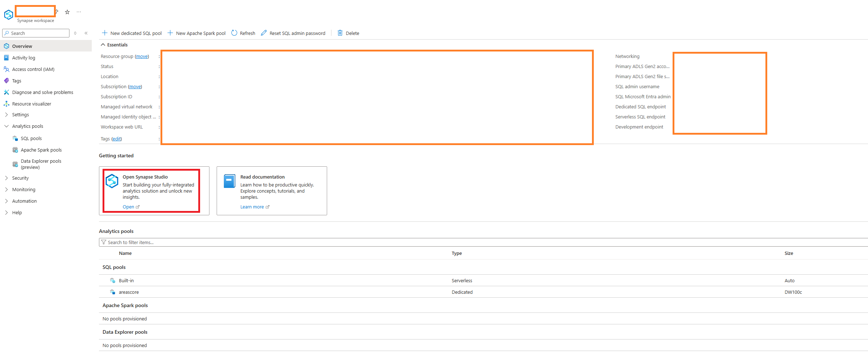Click the Refresh toolbar icon
The width and height of the screenshot is (868, 360).
234,33
